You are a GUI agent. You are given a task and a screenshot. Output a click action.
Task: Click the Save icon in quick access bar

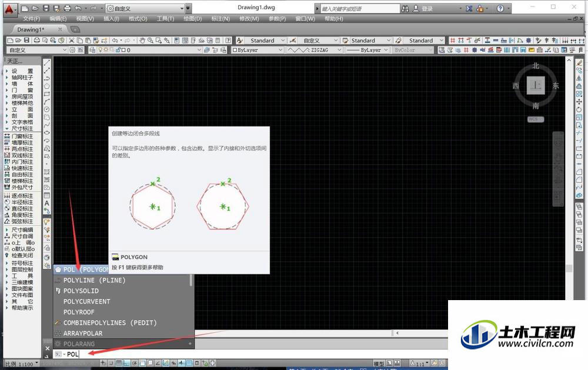point(46,8)
